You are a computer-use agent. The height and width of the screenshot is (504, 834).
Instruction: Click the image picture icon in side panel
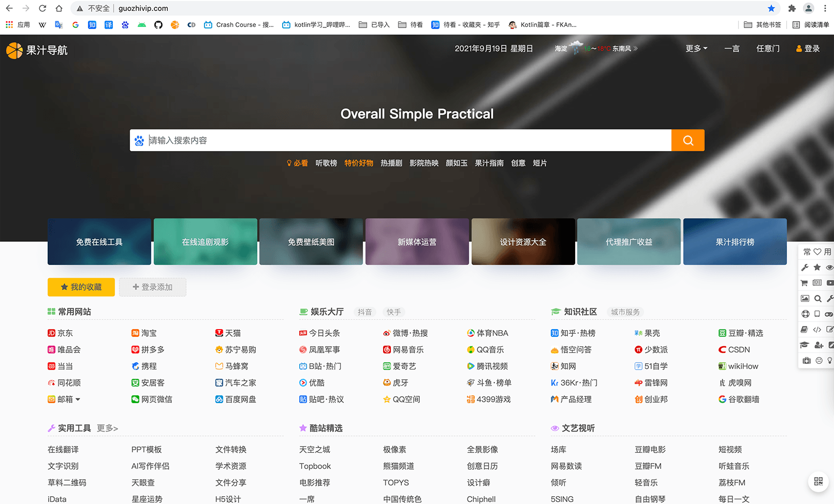(x=804, y=299)
